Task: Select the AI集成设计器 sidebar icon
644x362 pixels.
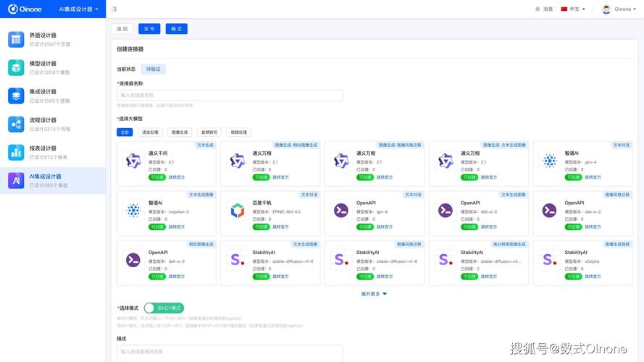Action: pos(16,180)
